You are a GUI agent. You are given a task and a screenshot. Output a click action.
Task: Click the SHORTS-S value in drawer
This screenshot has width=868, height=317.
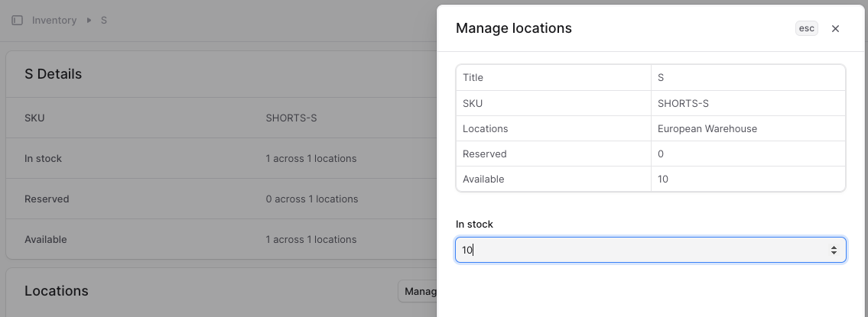683,103
